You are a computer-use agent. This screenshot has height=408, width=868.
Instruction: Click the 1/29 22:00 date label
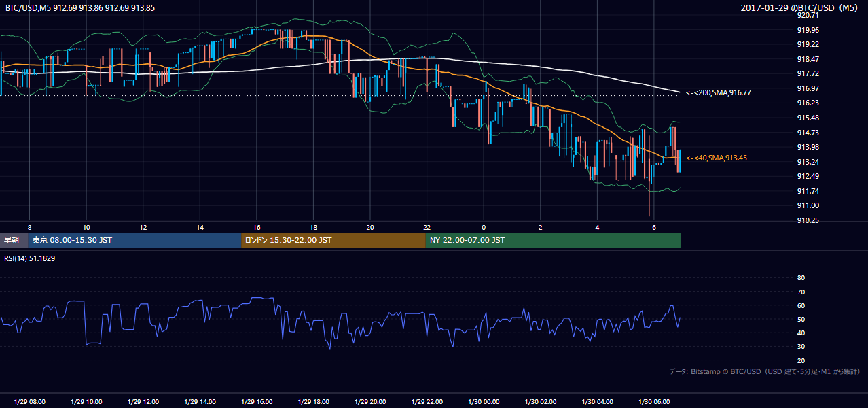point(427,402)
